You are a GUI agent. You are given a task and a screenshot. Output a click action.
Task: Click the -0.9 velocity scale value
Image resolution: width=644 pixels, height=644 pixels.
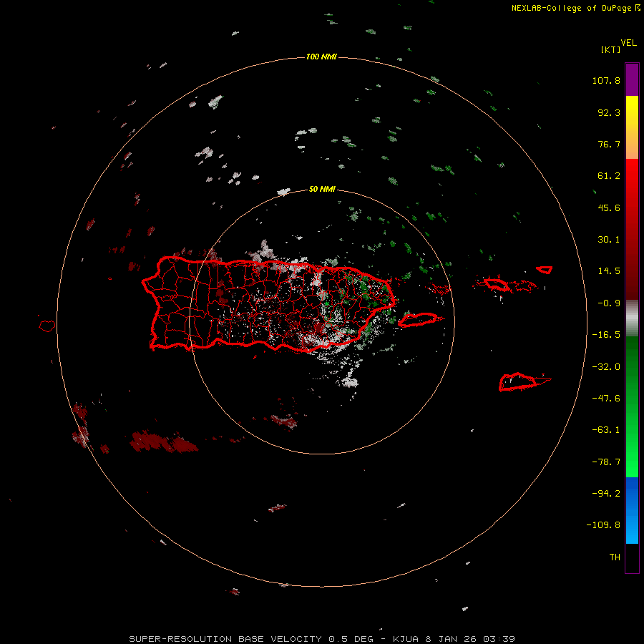coord(609,303)
